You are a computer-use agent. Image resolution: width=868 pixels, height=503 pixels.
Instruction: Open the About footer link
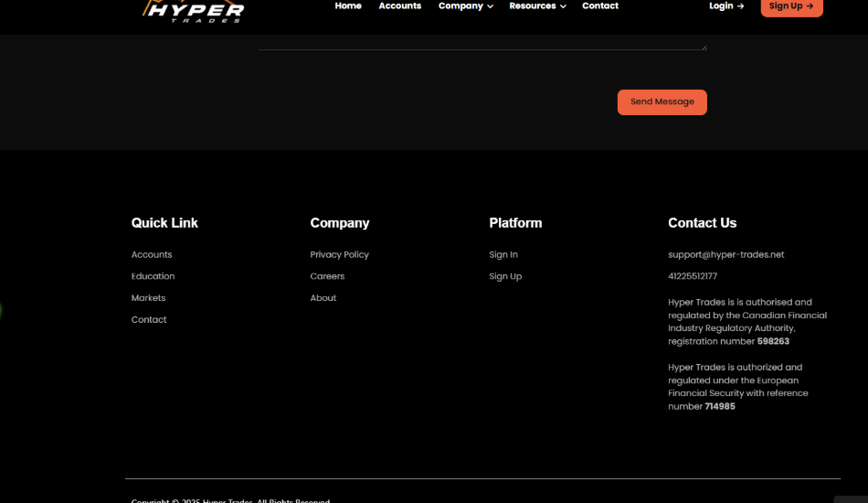tap(323, 298)
